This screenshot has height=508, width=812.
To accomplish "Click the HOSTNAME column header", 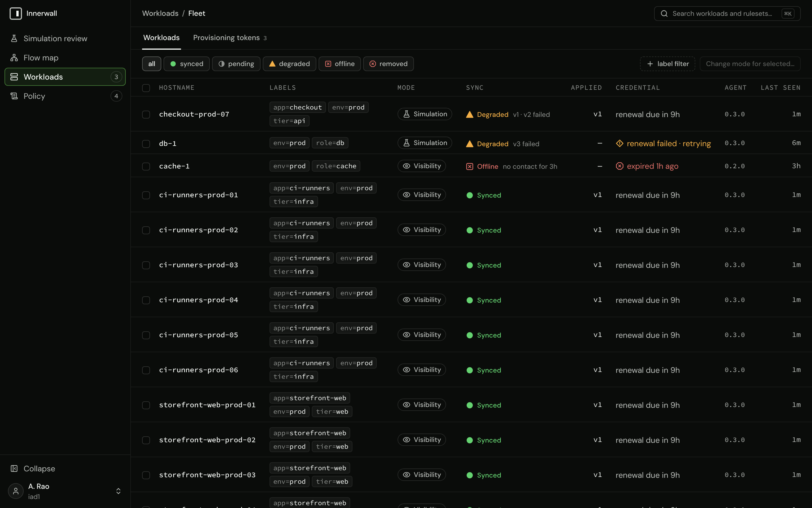I will tap(176, 88).
